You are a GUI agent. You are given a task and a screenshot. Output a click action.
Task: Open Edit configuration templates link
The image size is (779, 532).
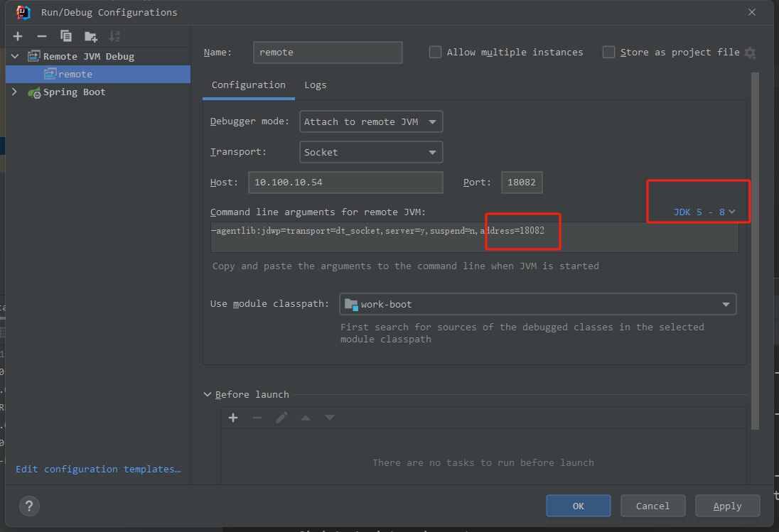[x=98, y=469]
